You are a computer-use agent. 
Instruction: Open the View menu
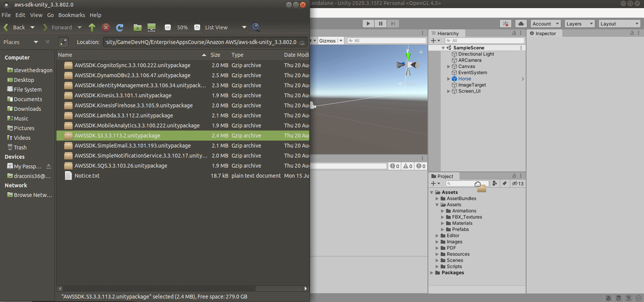[x=36, y=15]
